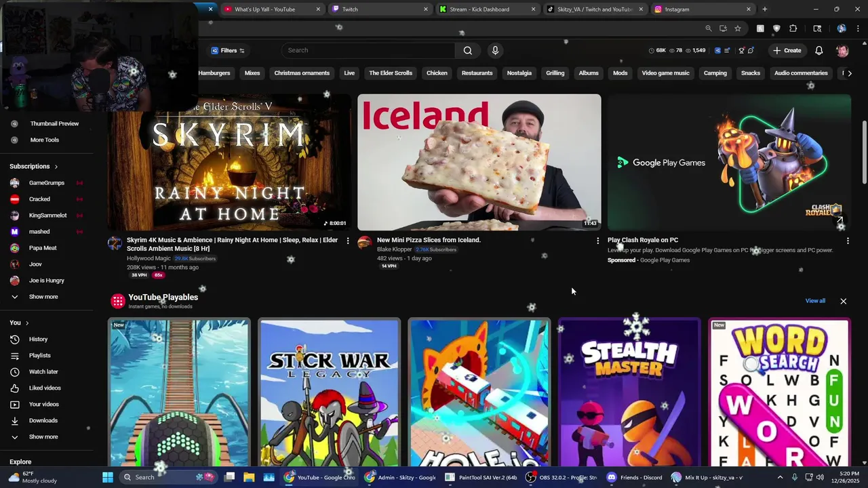Open the Iceland mini pizza video thumbnail
Viewport: 868px width, 488px height.
click(x=479, y=163)
